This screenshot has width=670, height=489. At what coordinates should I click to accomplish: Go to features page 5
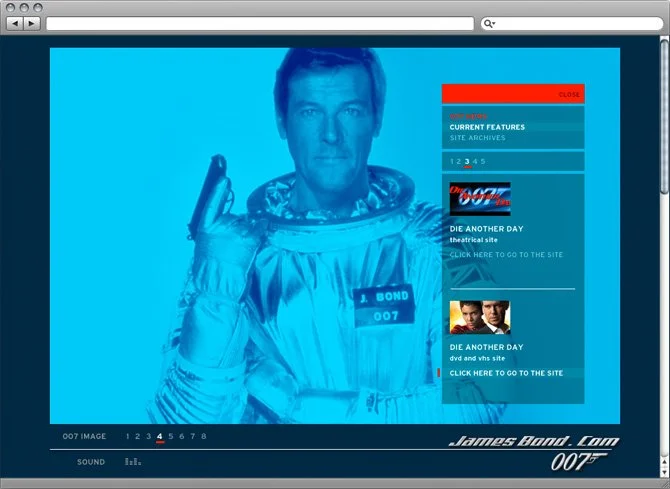(x=483, y=161)
